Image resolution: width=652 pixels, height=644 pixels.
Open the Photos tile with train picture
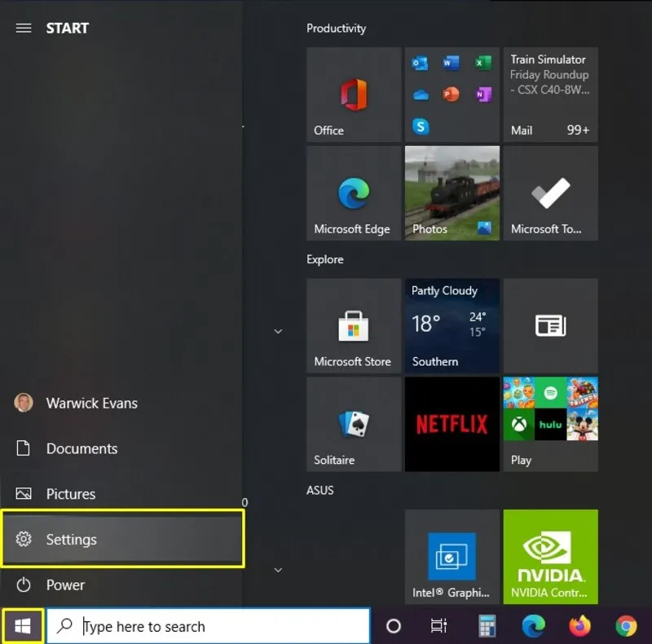[x=452, y=193]
